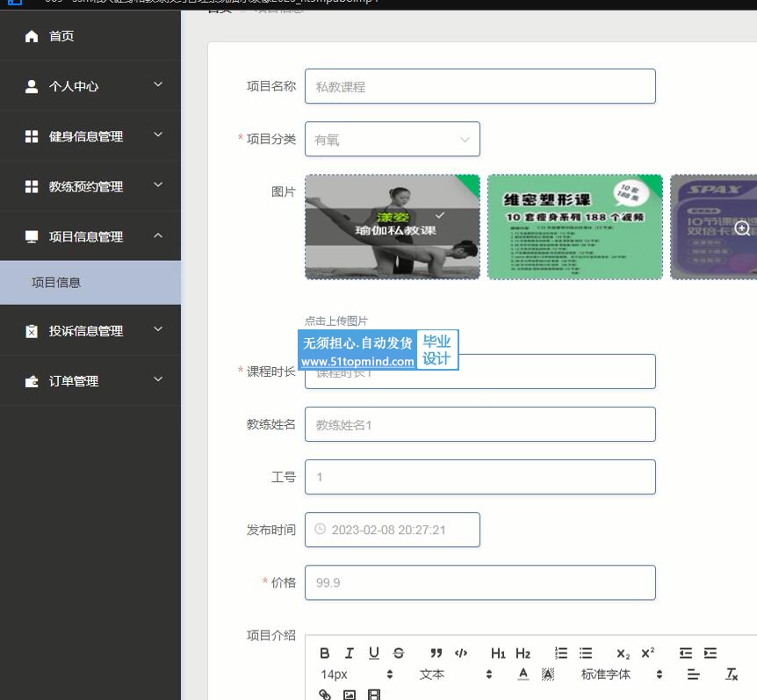This screenshot has height=700, width=757.
Task: Open the 订单管理 menu item
Action: point(90,381)
